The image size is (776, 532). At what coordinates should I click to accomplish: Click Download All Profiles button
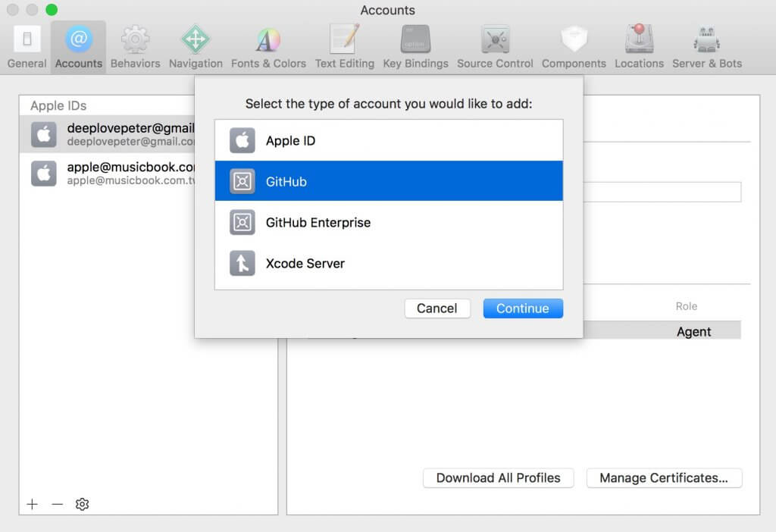tap(499, 477)
